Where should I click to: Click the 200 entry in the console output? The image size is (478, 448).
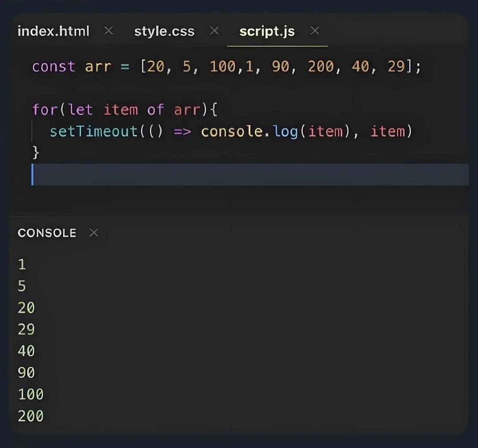30,415
